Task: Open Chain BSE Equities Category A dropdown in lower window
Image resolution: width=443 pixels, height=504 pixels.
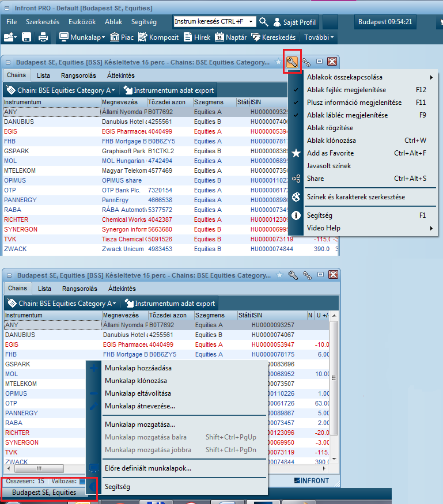Action: pyautogui.click(x=62, y=304)
